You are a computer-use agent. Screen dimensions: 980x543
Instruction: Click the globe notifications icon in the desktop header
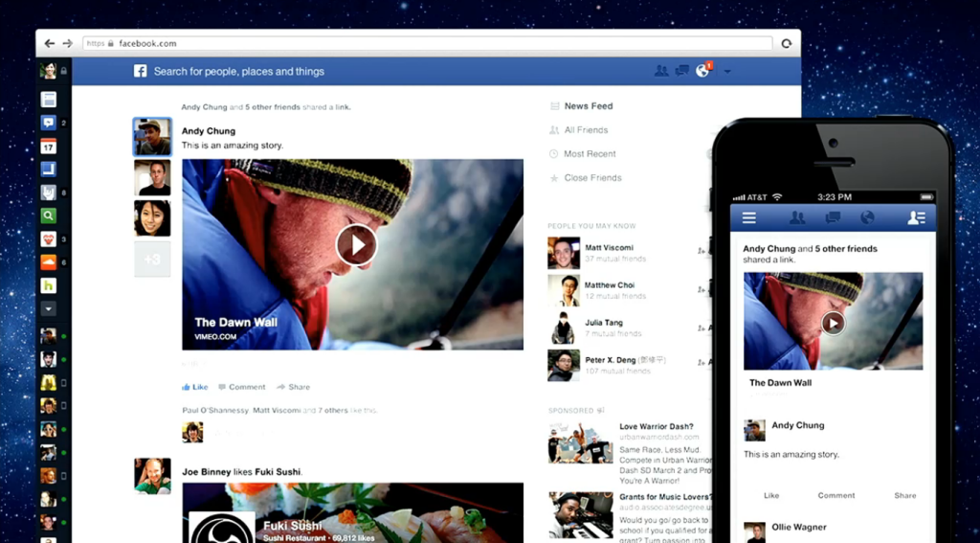[x=703, y=70]
